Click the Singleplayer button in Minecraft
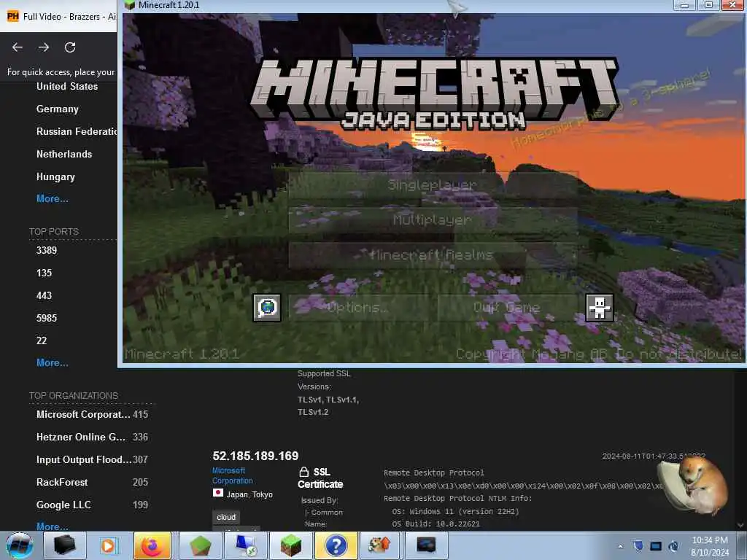Viewport: 747px width, 560px height. [433, 184]
